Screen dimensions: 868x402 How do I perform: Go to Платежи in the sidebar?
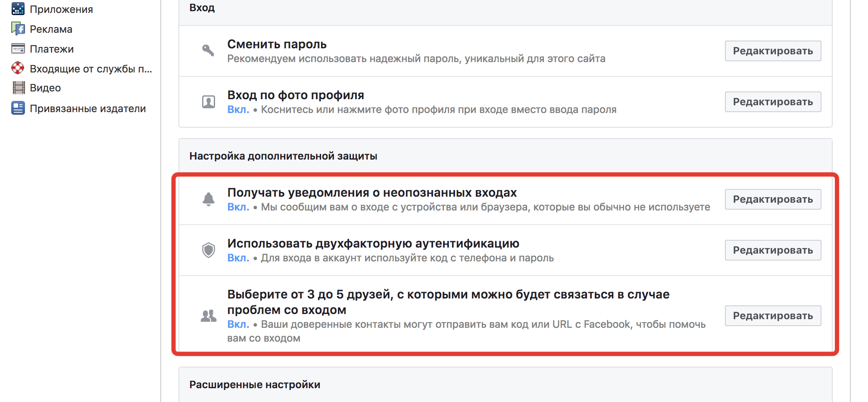52,49
